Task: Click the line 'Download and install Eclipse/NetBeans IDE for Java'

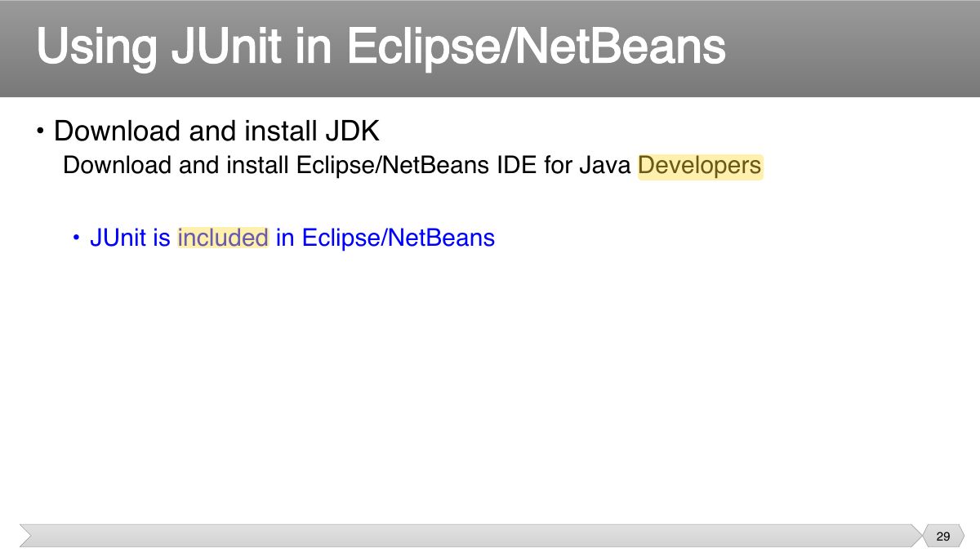Action: 347,166
